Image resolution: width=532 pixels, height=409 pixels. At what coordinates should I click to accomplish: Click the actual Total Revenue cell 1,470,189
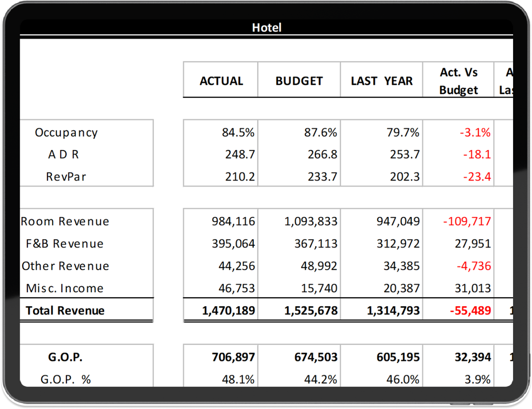[x=228, y=310]
